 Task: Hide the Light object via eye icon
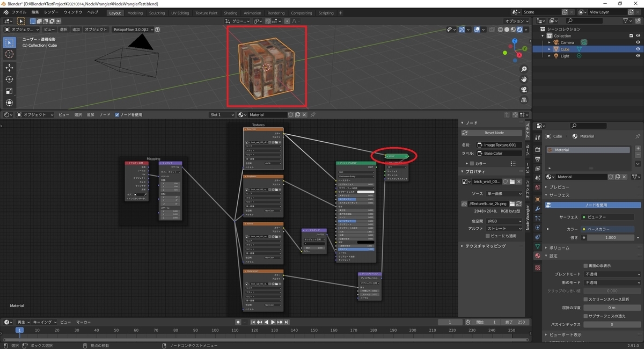(x=638, y=56)
